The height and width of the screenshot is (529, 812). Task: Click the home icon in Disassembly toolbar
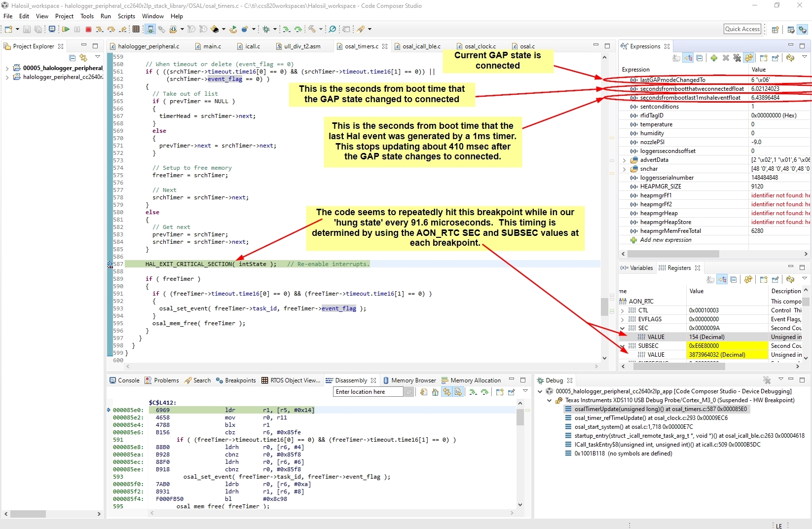(x=435, y=392)
